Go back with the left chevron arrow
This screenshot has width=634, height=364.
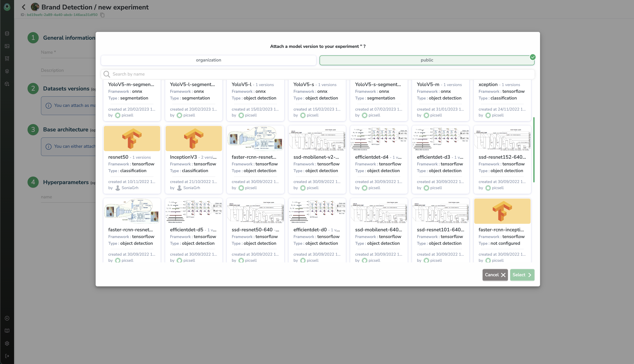[x=24, y=7]
